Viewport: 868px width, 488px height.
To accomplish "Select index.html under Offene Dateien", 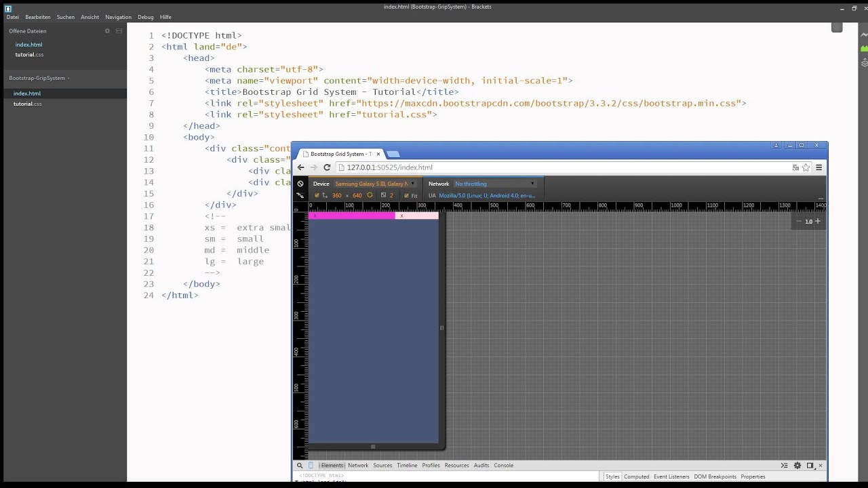I will tap(28, 45).
